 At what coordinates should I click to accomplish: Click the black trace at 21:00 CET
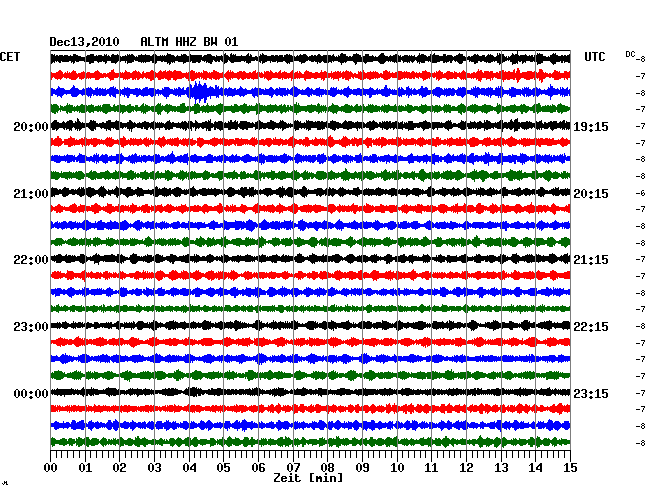click(310, 192)
